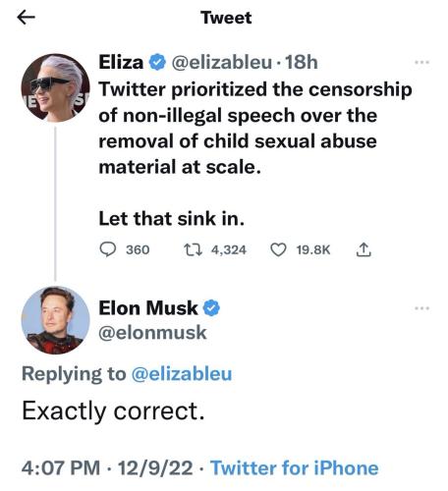Screen dimensions: 448x491
Task: Open Eliza's tweet via the 'Let that sink in.' text
Action: 172,219
